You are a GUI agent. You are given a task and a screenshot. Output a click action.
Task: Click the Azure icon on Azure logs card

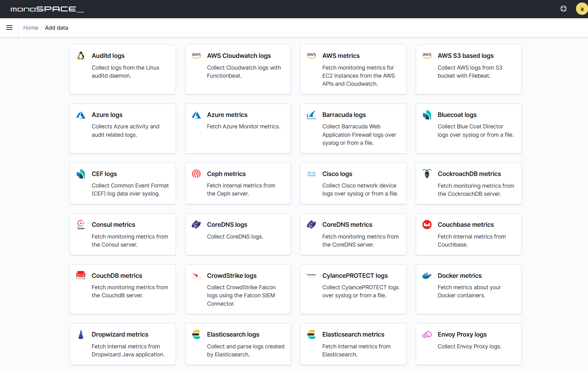[x=81, y=115]
